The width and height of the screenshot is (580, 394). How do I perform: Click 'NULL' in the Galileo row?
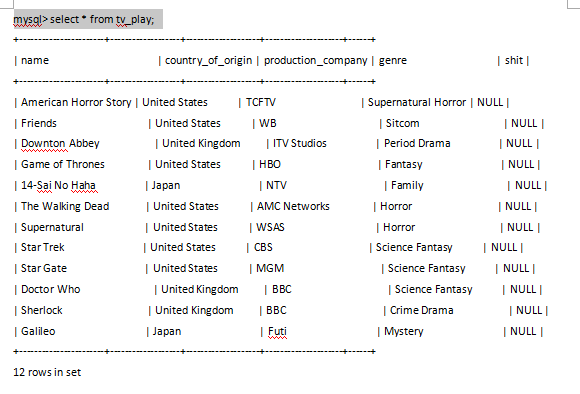pyautogui.click(x=523, y=331)
